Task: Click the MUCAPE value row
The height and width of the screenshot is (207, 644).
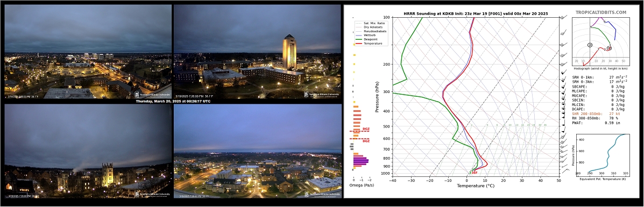Action: pyautogui.click(x=598, y=95)
